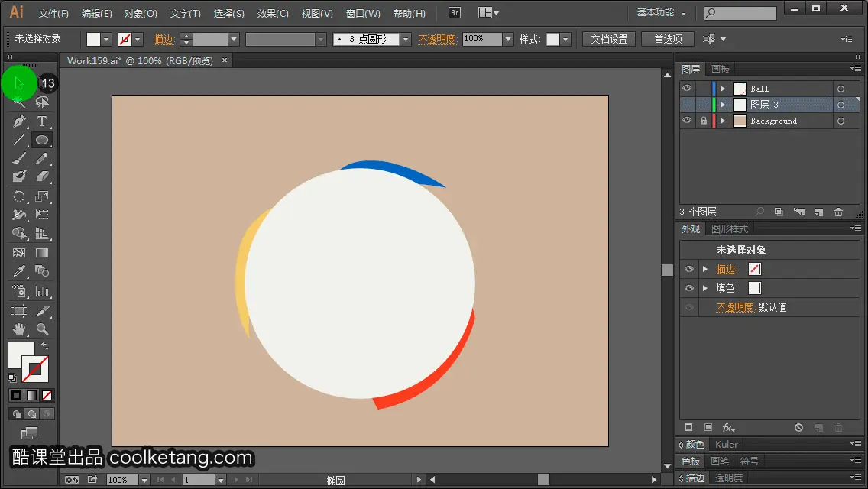The height and width of the screenshot is (489, 868).
Task: Swap fill and stroke colors
Action: (x=45, y=346)
